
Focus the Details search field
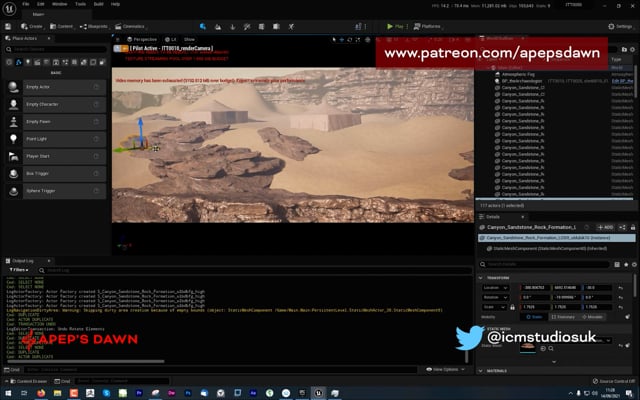pyautogui.click(x=544, y=264)
